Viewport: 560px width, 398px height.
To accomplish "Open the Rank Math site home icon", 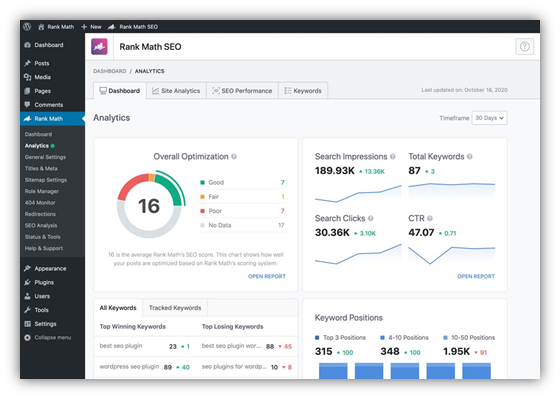I will (41, 27).
